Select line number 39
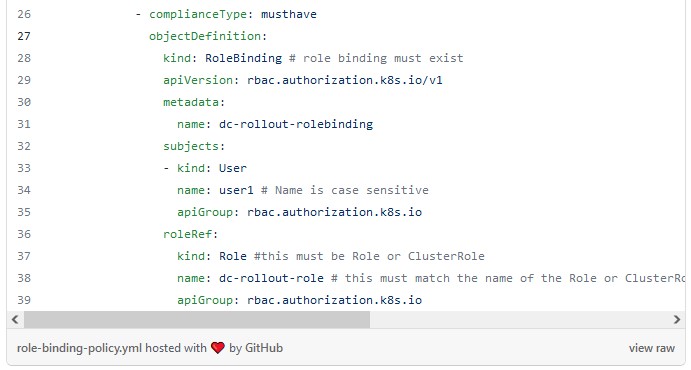This screenshot has height=370, width=691. pyautogui.click(x=24, y=300)
